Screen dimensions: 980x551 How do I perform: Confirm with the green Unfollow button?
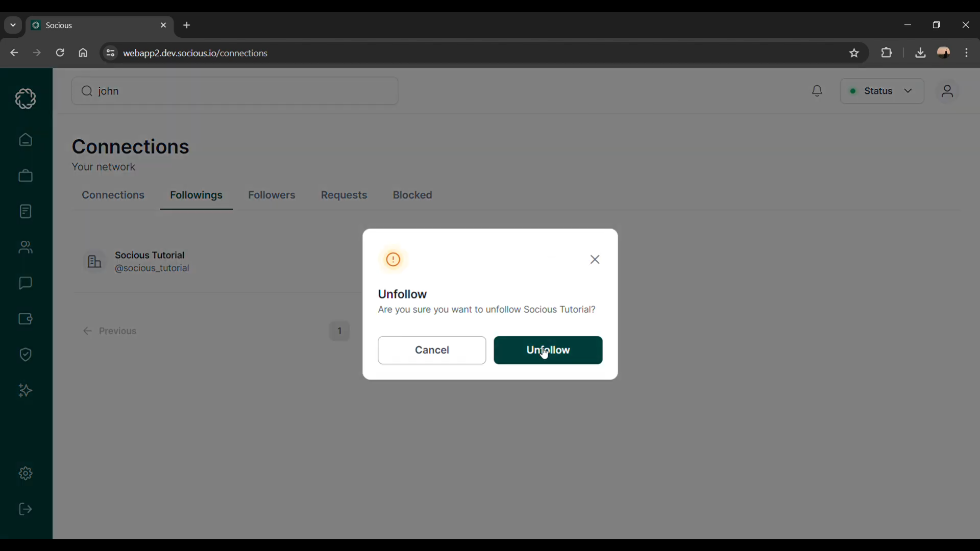(x=548, y=350)
